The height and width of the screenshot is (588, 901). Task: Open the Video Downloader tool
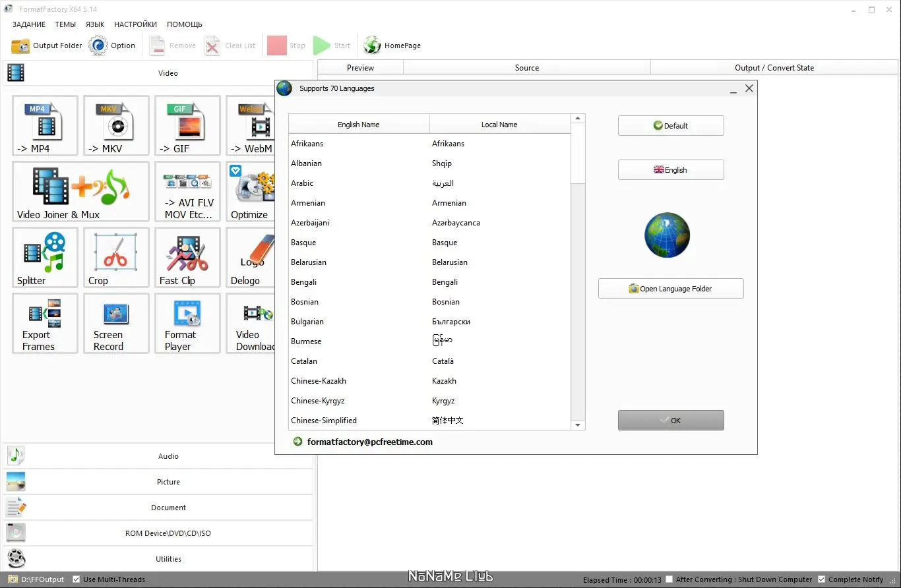pos(251,323)
